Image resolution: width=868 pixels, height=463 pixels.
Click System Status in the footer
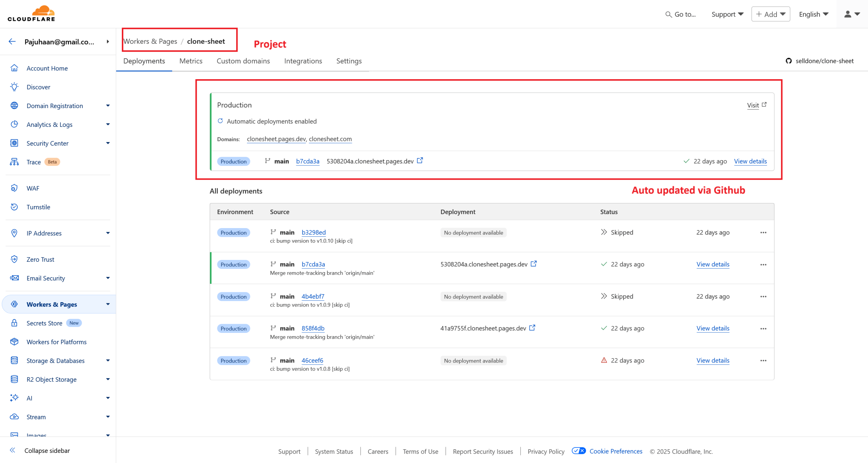pyautogui.click(x=334, y=451)
